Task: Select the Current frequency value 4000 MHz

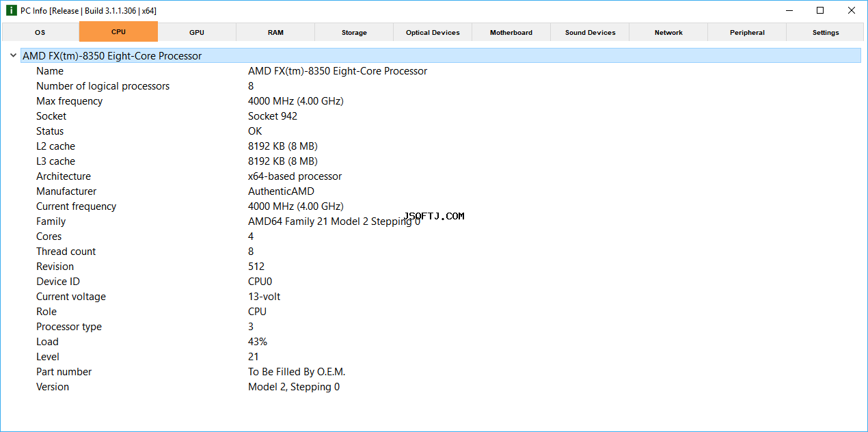Action: pyautogui.click(x=295, y=206)
